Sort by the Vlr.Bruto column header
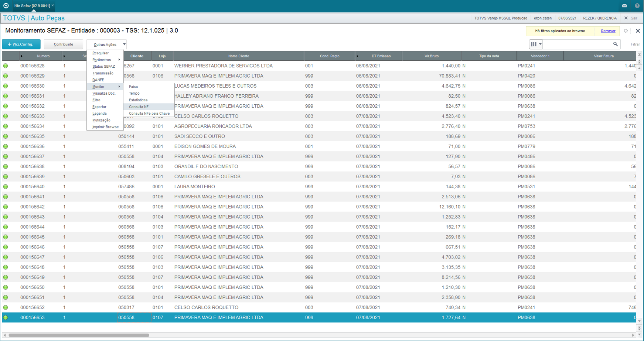Image resolution: width=644 pixels, height=341 pixels. 431,56
